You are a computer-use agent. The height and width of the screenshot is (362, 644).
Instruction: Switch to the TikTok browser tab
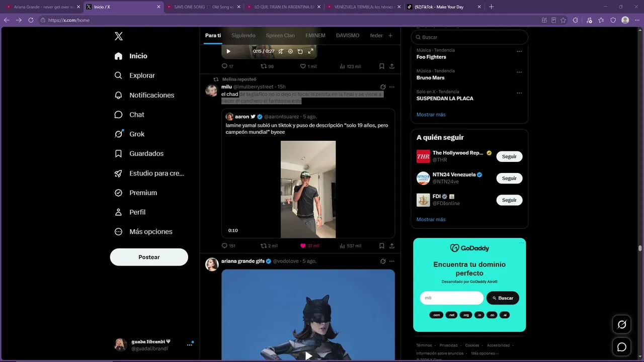444,7
